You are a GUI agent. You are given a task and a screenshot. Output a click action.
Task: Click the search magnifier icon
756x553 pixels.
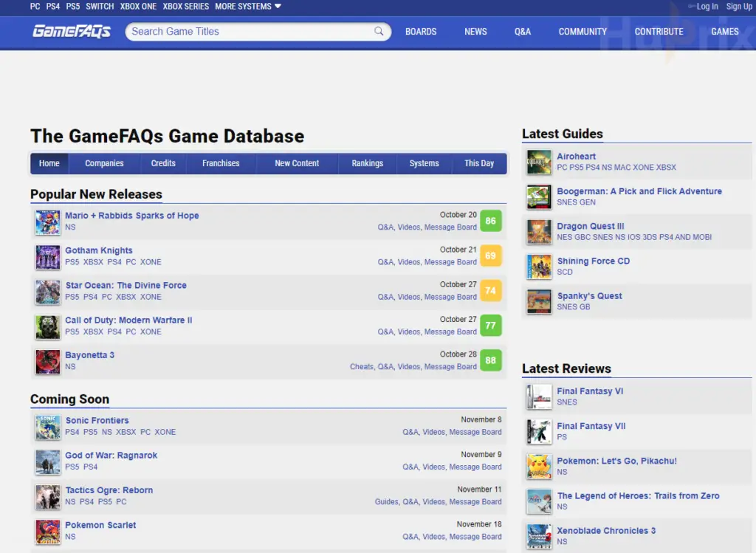(x=379, y=31)
